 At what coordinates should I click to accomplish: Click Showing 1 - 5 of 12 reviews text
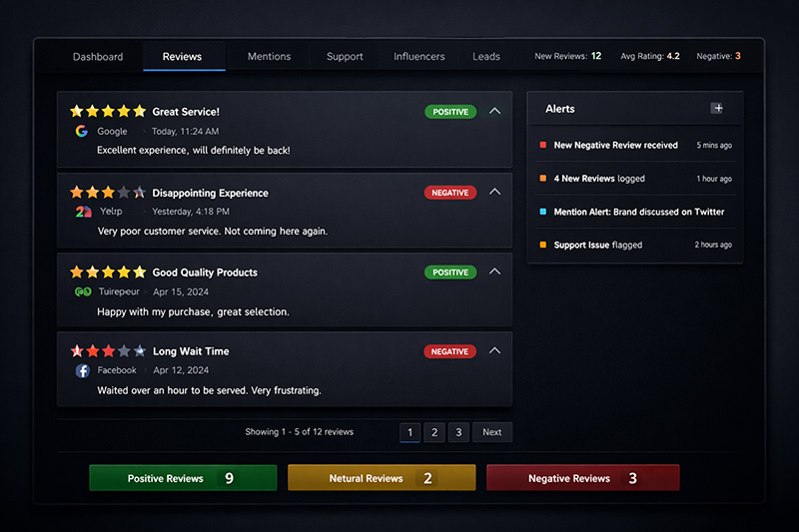tap(299, 432)
